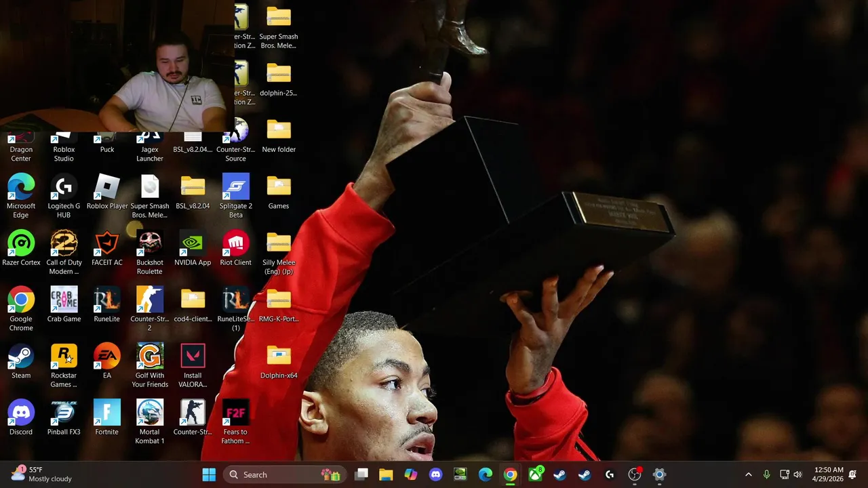The width and height of the screenshot is (868, 488).
Task: Open the Games folder on desktop
Action: 279,192
